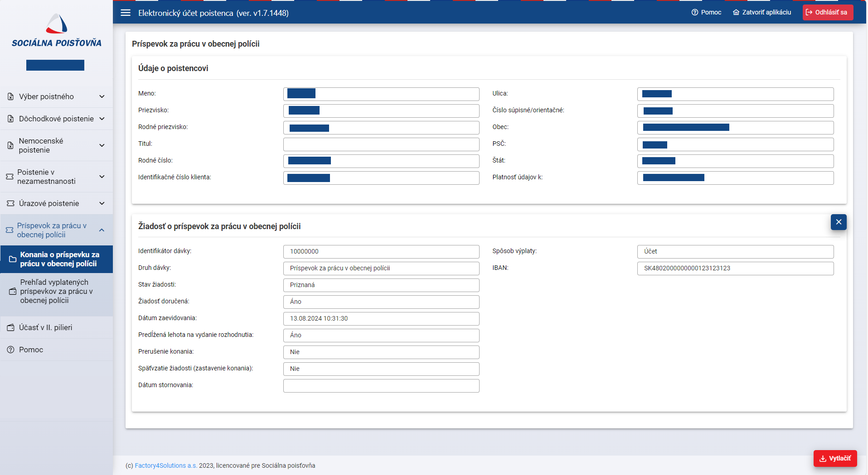Expand the Nemocenské poistenie chevron
This screenshot has height=475, width=868.
coord(102,145)
